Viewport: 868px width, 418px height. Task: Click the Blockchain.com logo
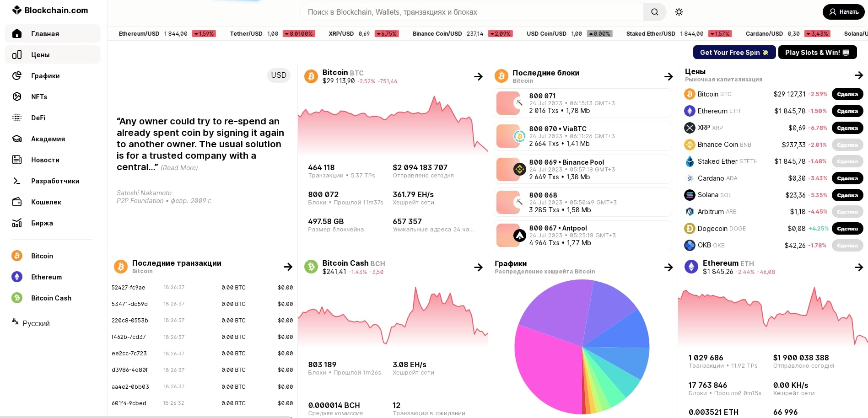50,10
